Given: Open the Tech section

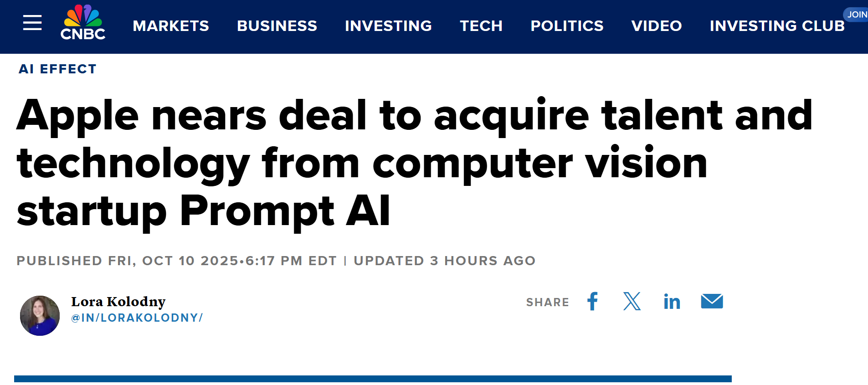Looking at the screenshot, I should (x=481, y=26).
